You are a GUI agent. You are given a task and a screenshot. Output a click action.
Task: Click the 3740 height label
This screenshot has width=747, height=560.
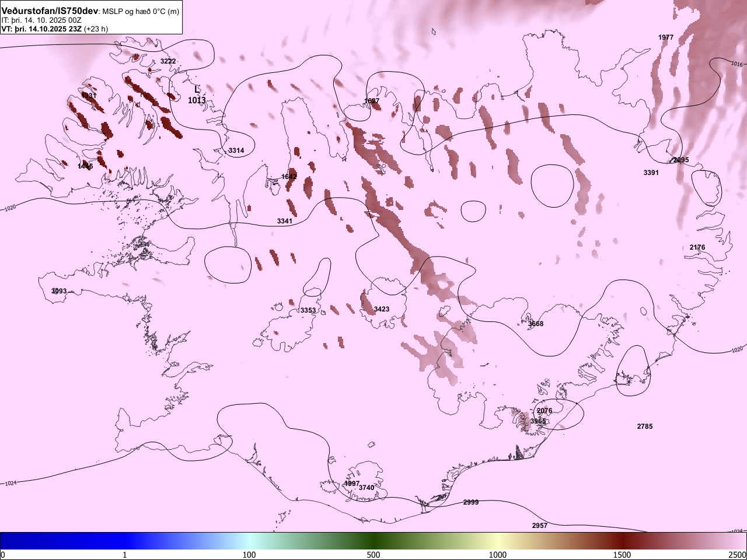click(366, 488)
